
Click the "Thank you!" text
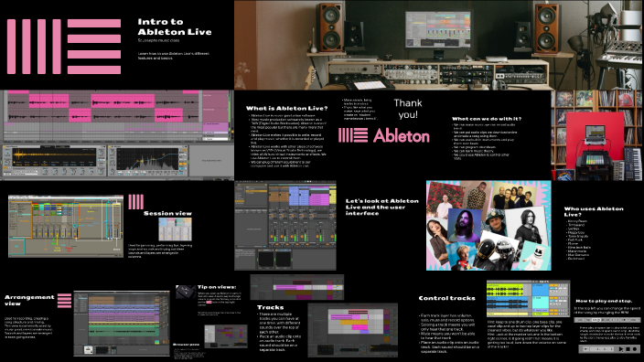click(x=408, y=109)
